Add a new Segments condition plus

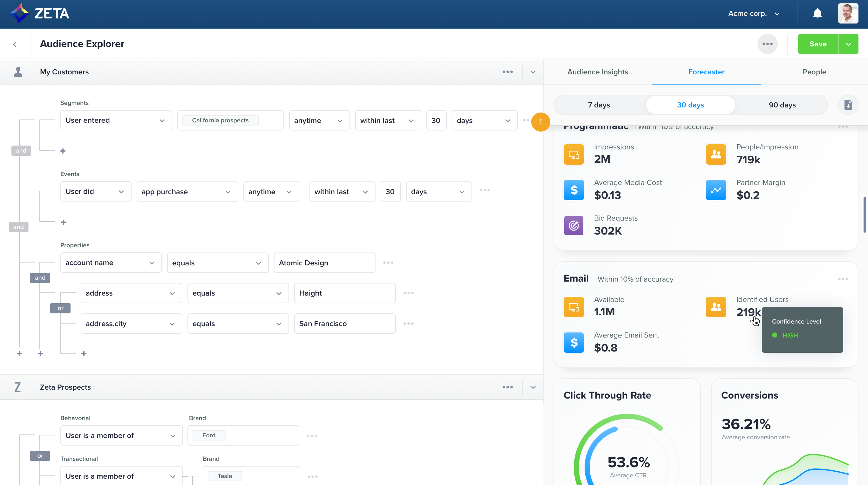tap(63, 151)
